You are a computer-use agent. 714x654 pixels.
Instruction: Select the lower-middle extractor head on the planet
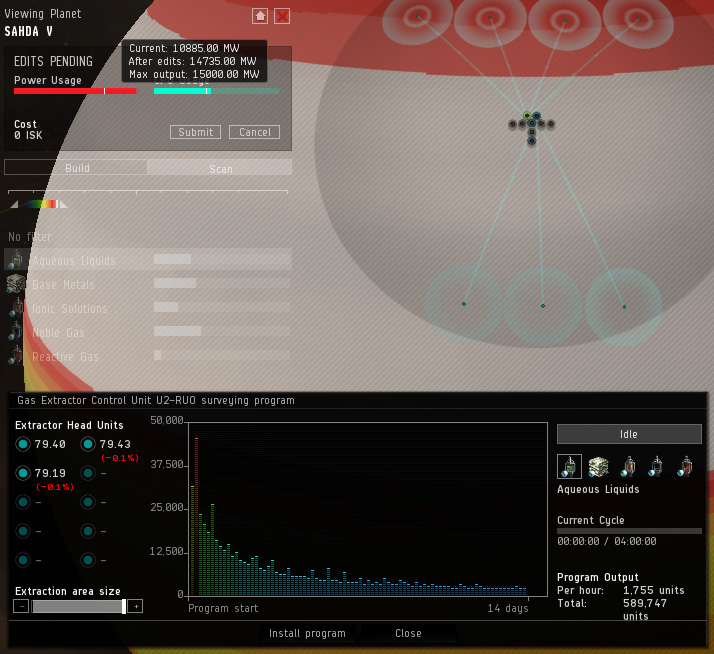click(x=542, y=306)
